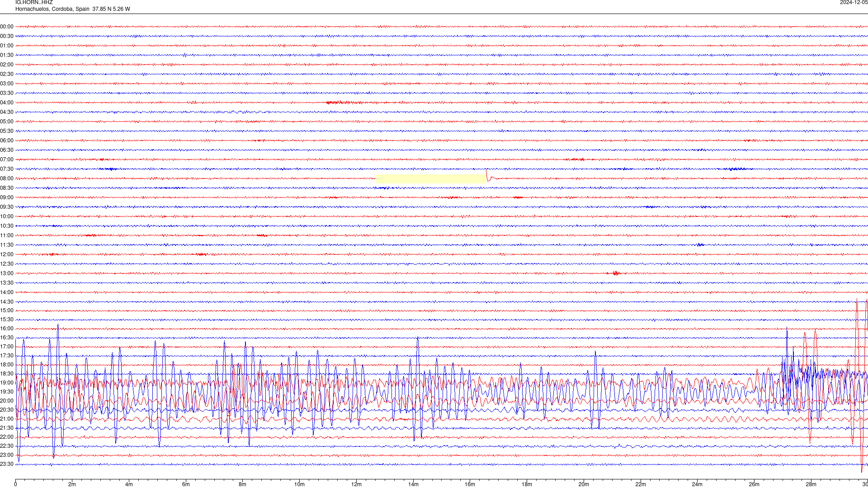
Task: Pick the 17:30 row label
Action: pyautogui.click(x=7, y=356)
